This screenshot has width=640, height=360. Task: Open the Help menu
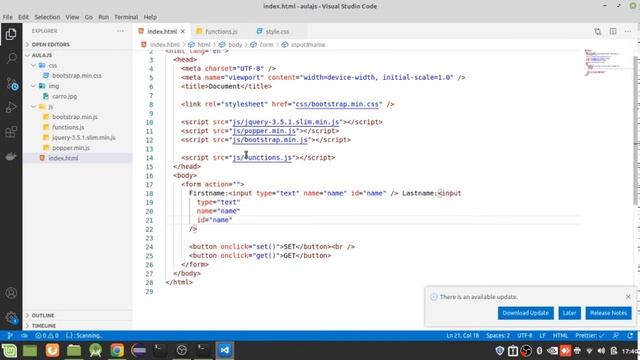point(150,17)
